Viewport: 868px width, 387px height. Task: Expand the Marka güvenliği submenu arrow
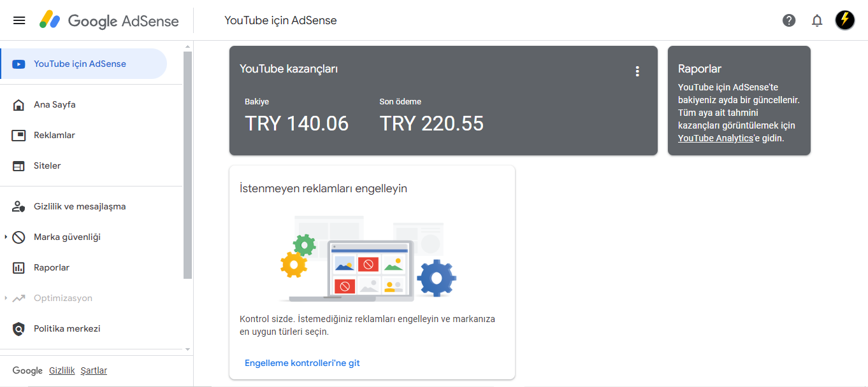(x=6, y=237)
